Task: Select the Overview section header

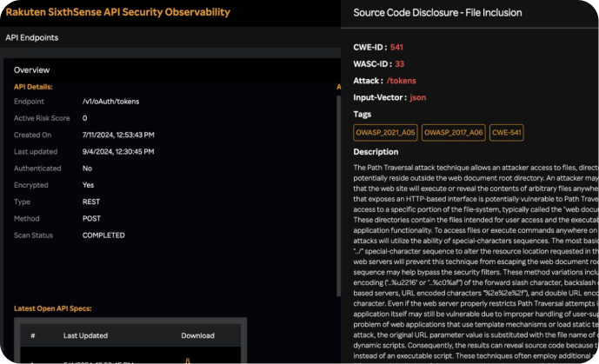Action: coord(31,70)
